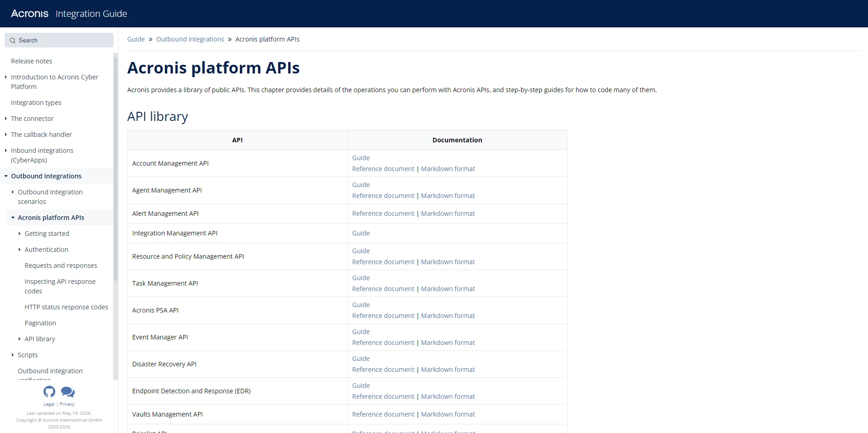Open Guide for Integration Management API
The image size is (868, 433).
(361, 233)
